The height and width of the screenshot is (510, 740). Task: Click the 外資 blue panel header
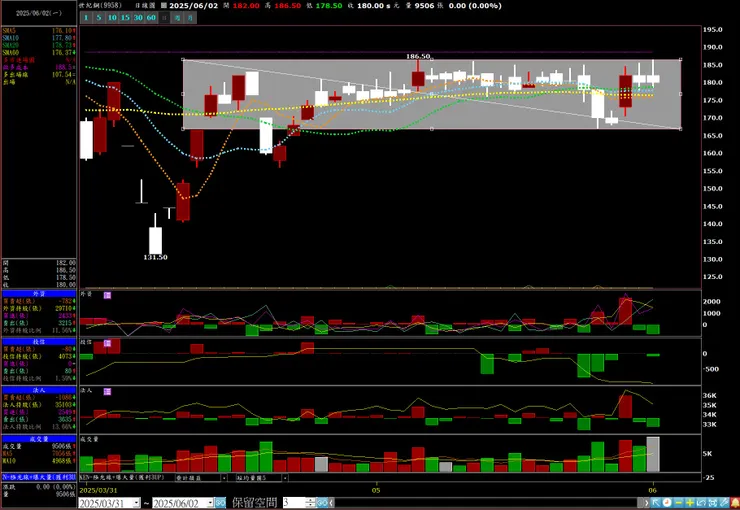39,293
